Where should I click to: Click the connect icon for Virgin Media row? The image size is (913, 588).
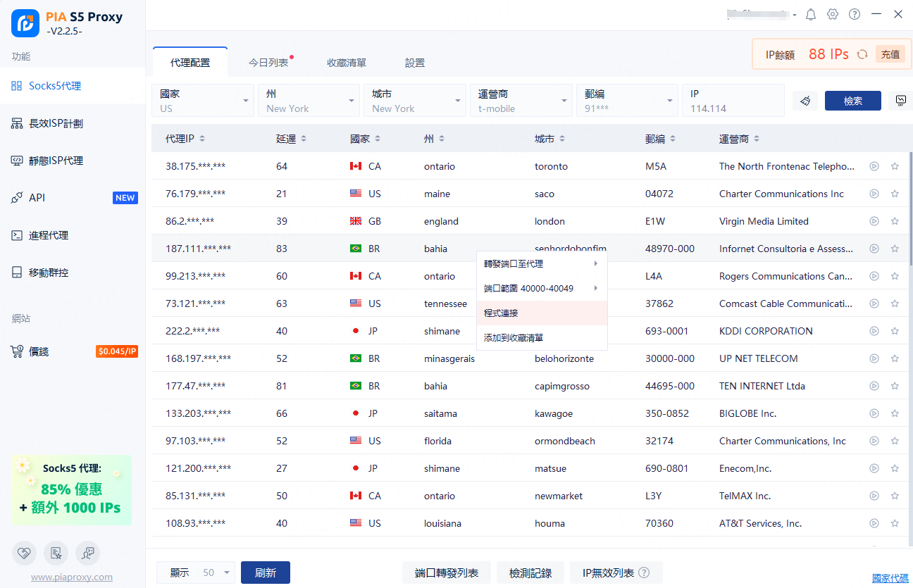874,221
